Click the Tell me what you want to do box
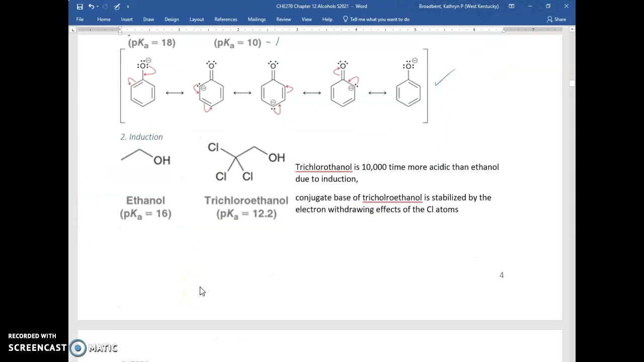 click(x=380, y=20)
